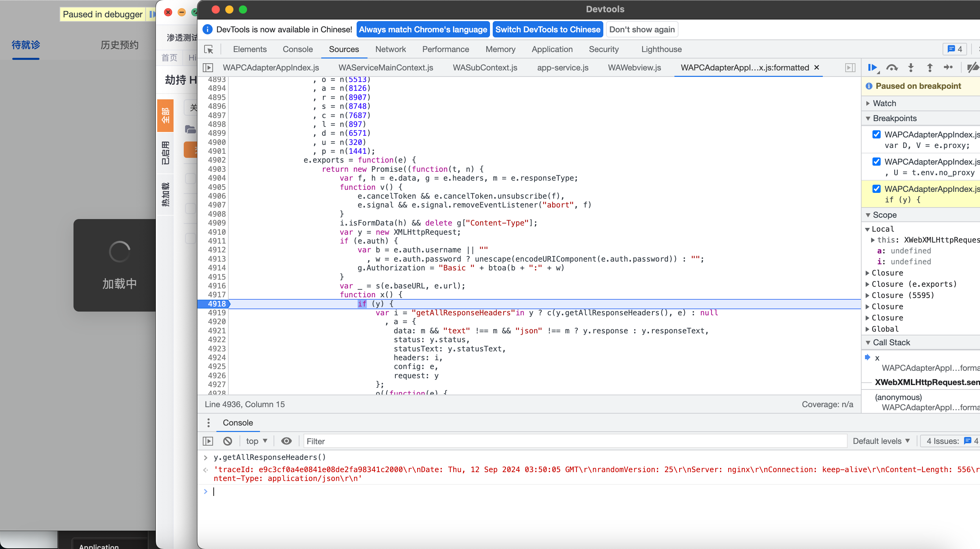Expand the this: XWebXMLHttpRequest object

pos(873,240)
